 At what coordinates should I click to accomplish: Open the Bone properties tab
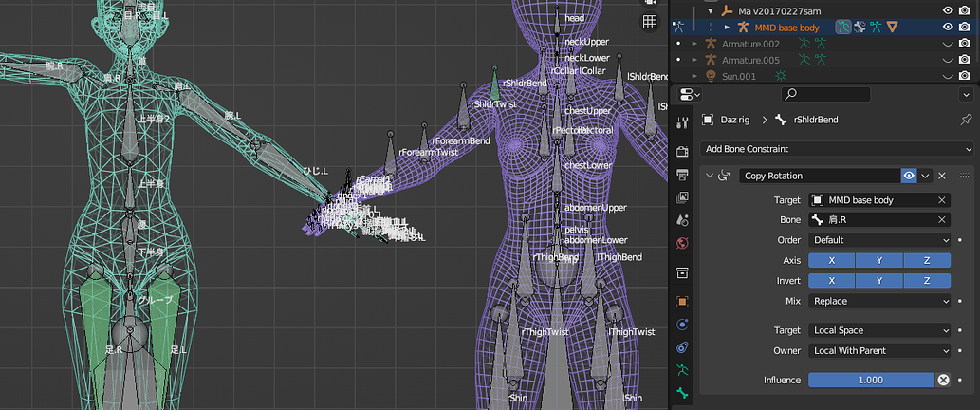[x=682, y=393]
